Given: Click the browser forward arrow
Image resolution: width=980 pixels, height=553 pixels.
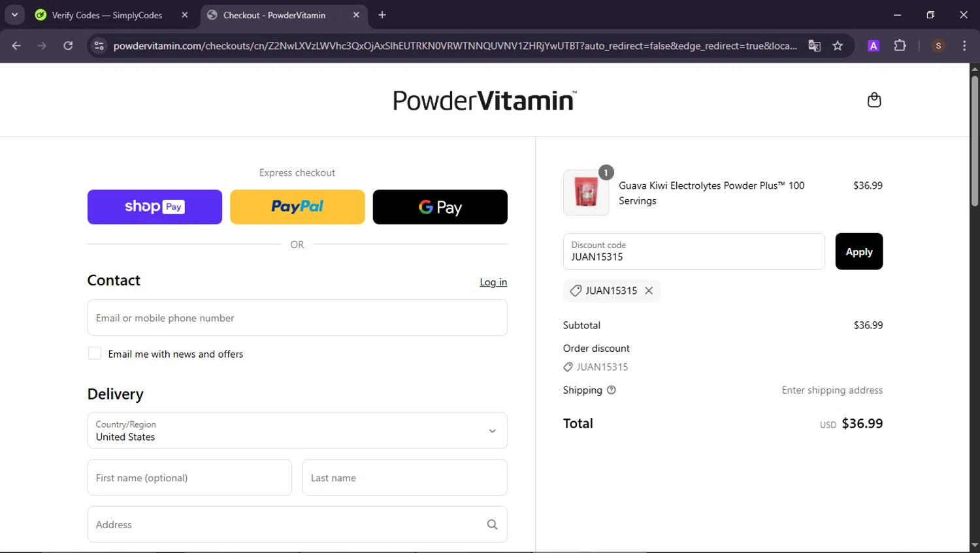Looking at the screenshot, I should pos(42,46).
